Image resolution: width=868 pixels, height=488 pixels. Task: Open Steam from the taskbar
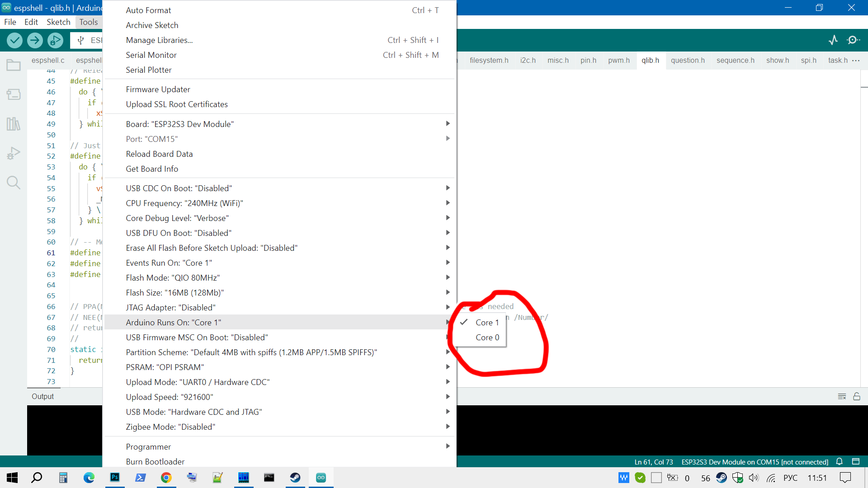295,478
